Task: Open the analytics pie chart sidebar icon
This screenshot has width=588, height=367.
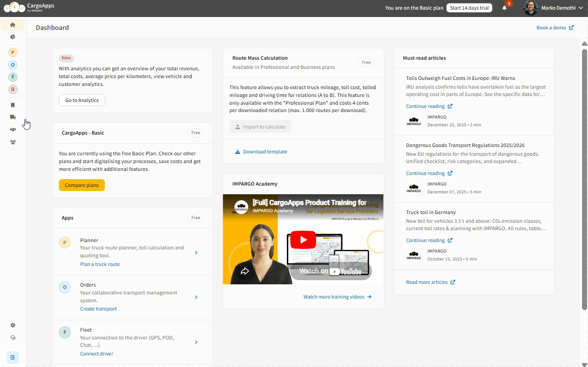Action: (13, 37)
